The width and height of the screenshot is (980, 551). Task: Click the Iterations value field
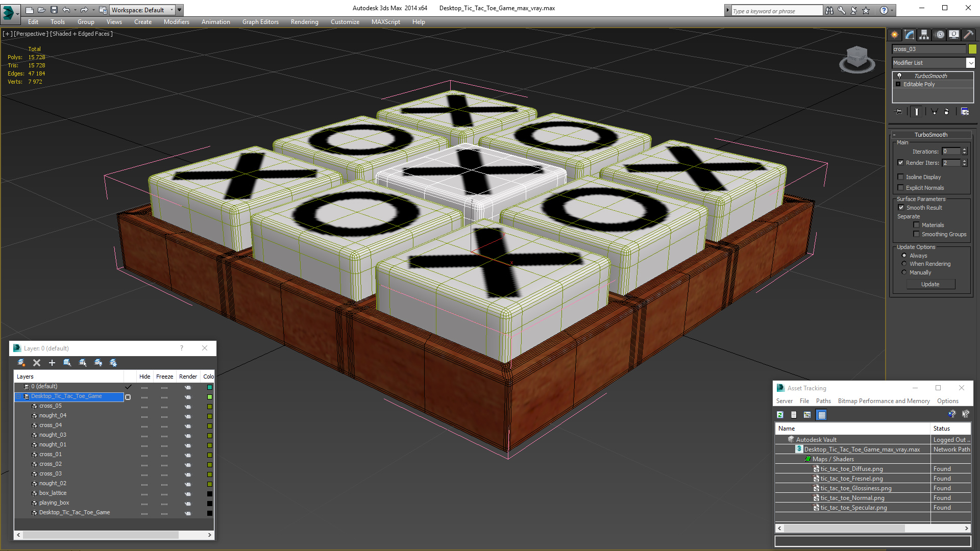(951, 152)
